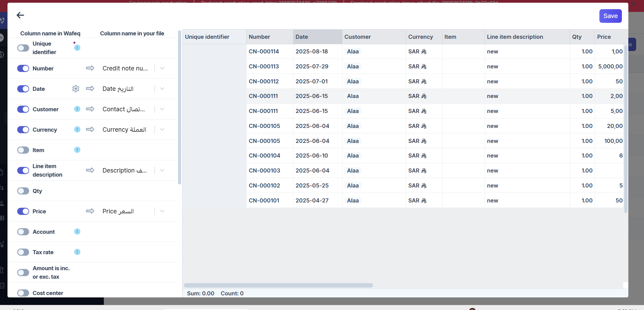Open dropdown for Contact column mapping
Screen dimensions: 644x310
[162, 109]
